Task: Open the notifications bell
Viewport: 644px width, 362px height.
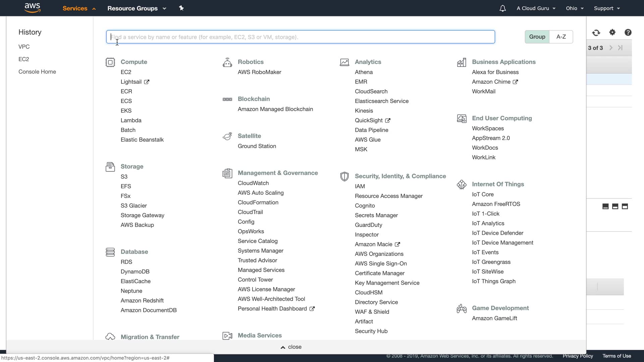Action: [x=502, y=8]
